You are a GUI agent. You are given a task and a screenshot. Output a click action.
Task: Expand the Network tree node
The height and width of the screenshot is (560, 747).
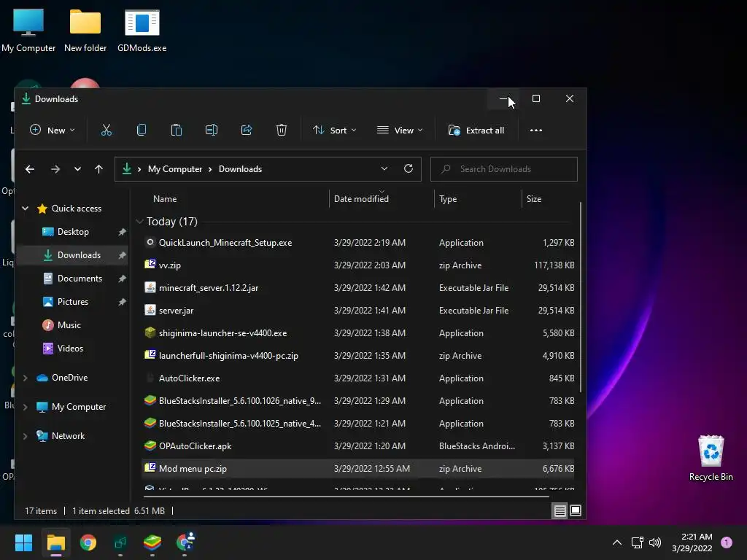click(x=26, y=436)
